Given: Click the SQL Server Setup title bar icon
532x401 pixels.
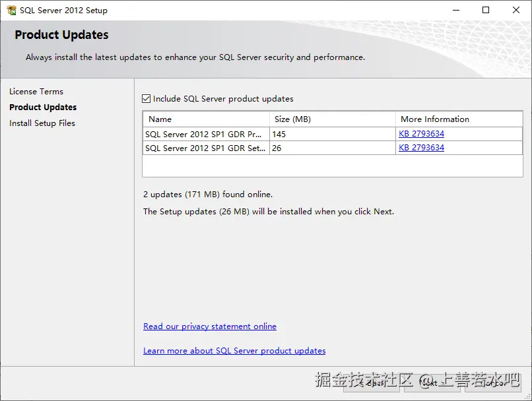Looking at the screenshot, I should tap(11, 10).
